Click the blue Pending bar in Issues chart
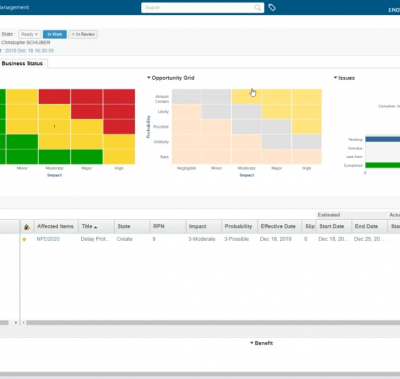 point(383,139)
